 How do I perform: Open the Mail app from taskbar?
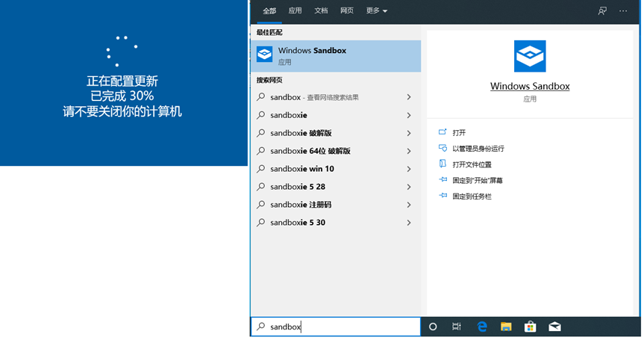point(554,327)
